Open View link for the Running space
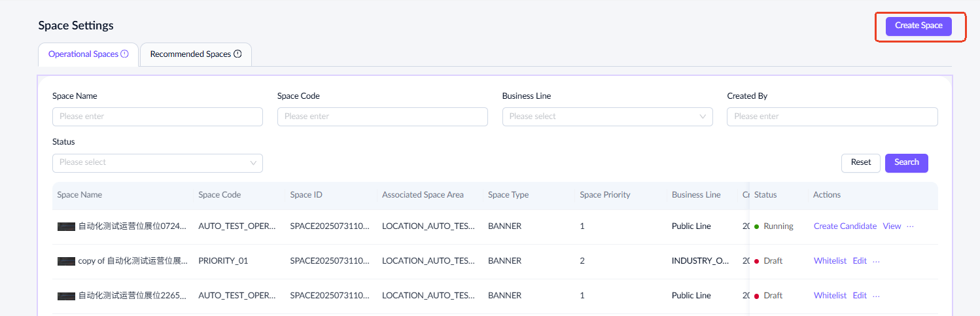Screen dimensions: 980x316 [892, 226]
